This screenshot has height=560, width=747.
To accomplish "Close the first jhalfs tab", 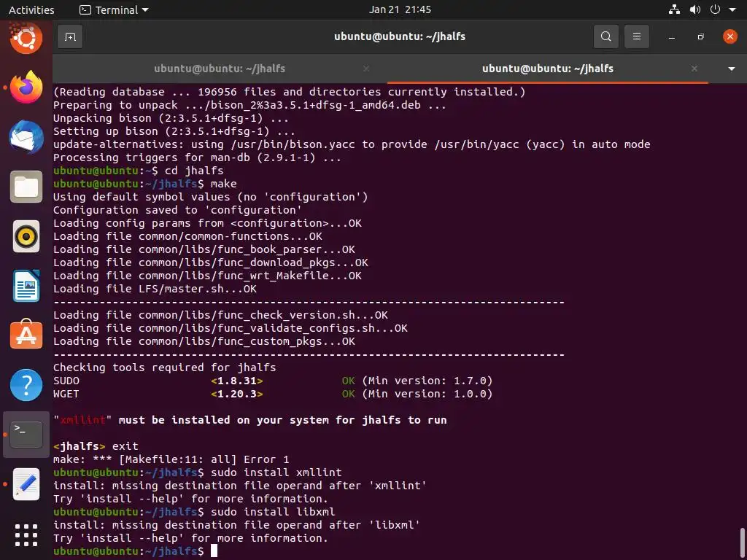I will (x=366, y=69).
